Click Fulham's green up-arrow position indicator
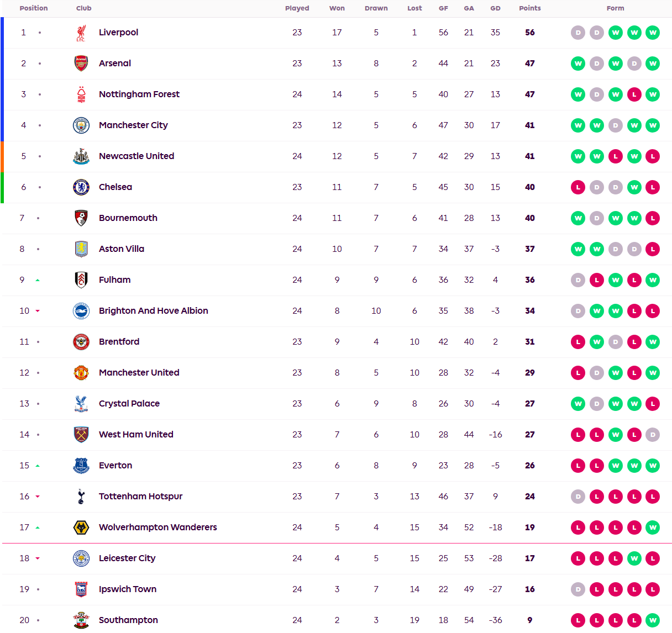 [38, 281]
